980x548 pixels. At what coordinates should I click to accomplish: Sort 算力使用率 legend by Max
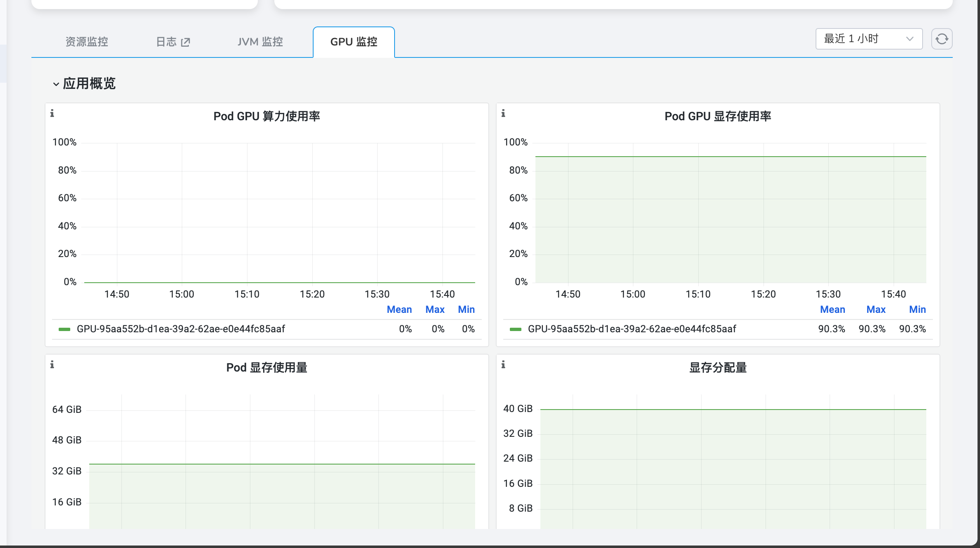pyautogui.click(x=435, y=310)
